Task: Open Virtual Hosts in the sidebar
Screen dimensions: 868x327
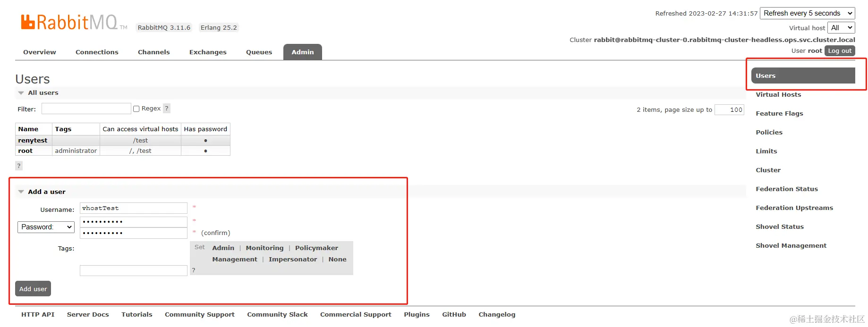Action: click(x=778, y=95)
